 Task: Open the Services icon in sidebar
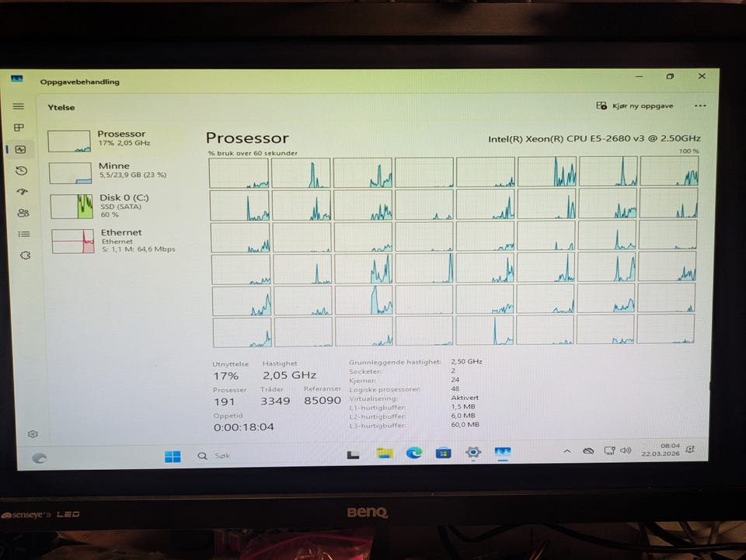point(25,256)
